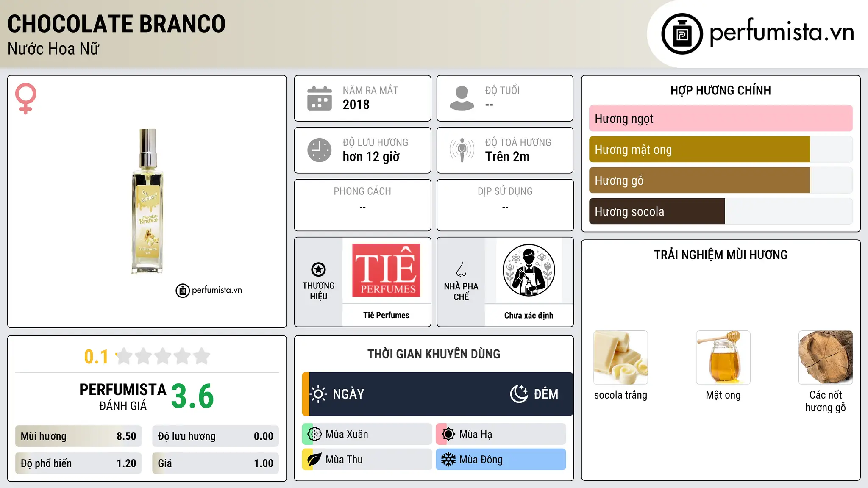Viewport: 868px width, 488px height.
Task: Click the Mùa Thu season label
Action: [x=344, y=460]
